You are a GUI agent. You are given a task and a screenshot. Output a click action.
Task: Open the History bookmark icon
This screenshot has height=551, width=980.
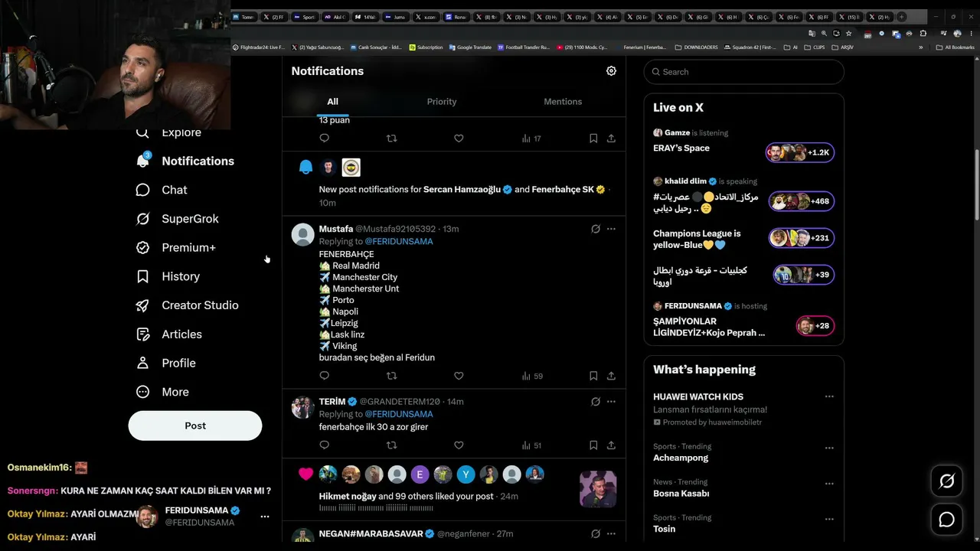click(x=142, y=276)
